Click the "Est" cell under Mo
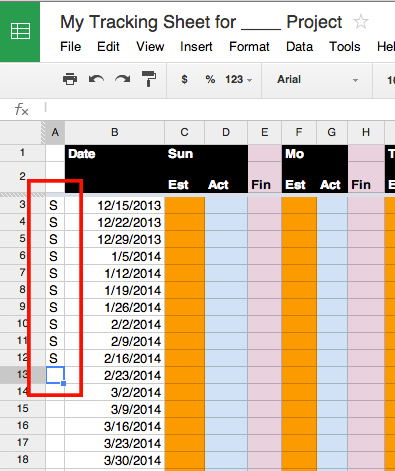 tap(299, 177)
